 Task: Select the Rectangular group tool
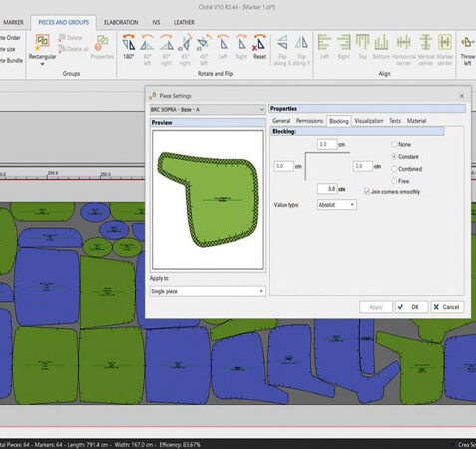pos(42,47)
